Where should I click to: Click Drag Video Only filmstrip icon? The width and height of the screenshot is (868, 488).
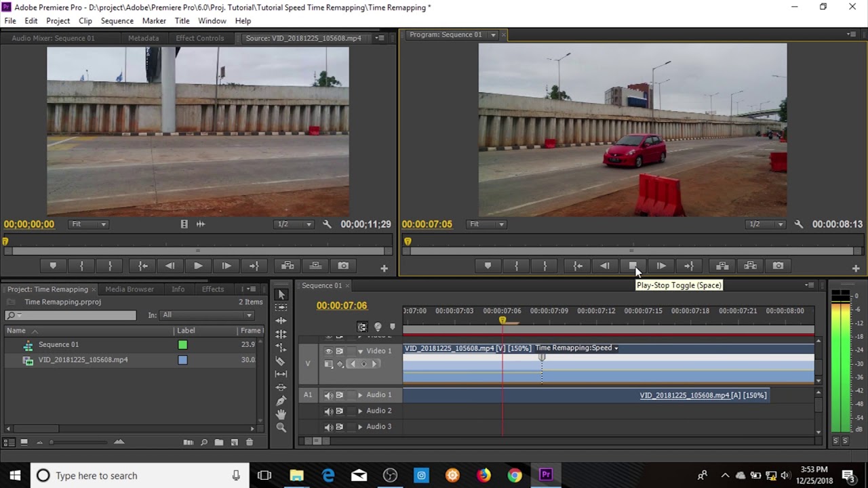coord(184,224)
